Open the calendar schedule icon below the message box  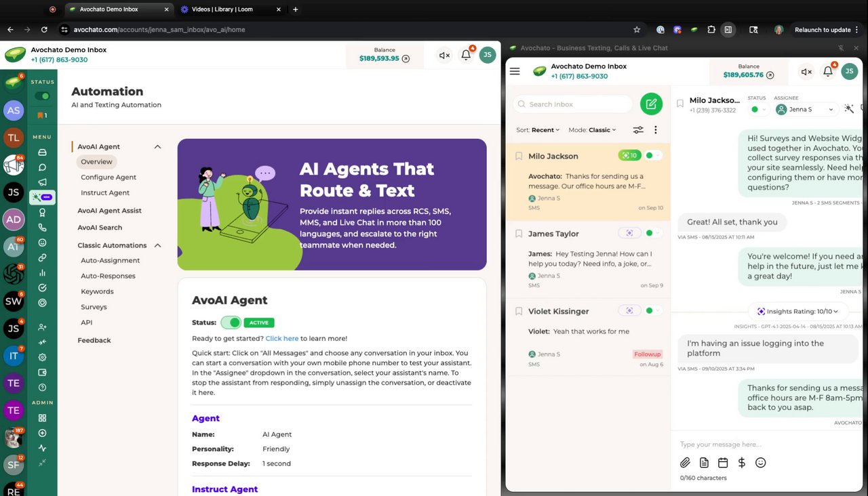723,463
